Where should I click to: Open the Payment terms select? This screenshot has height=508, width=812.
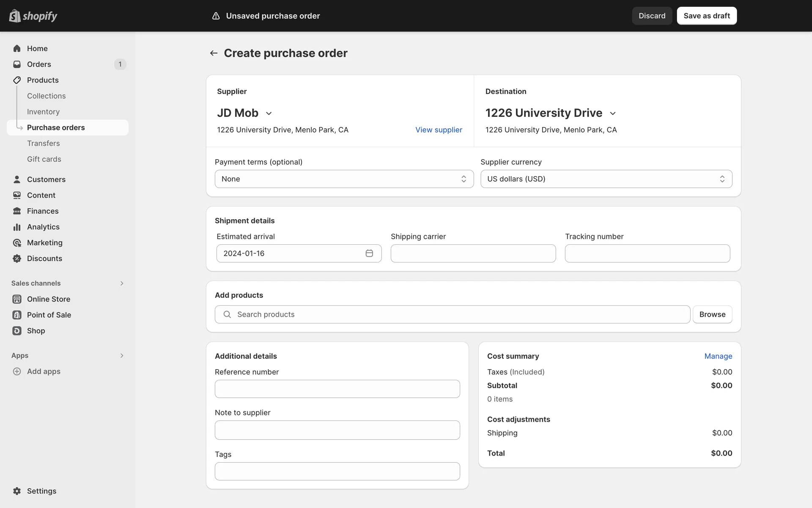coord(344,179)
